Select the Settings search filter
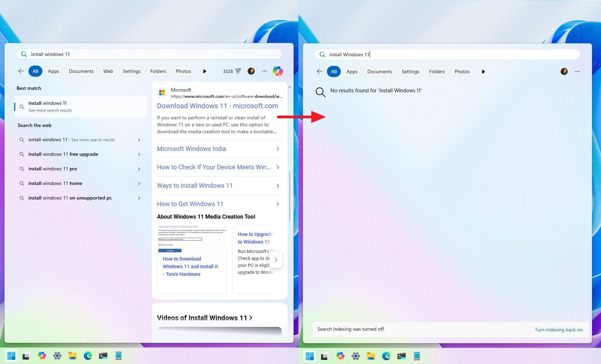This screenshot has height=364, width=601. 131,71
